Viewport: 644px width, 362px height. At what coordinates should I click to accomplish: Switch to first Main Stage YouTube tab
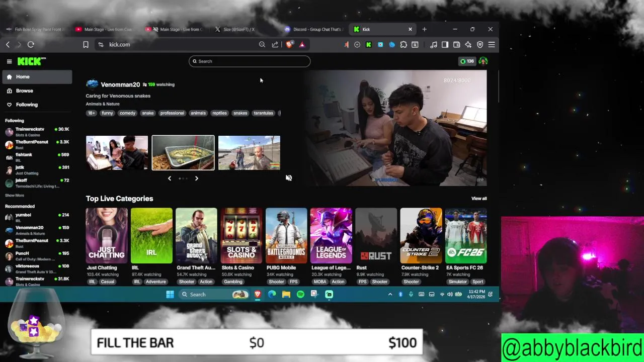point(104,29)
